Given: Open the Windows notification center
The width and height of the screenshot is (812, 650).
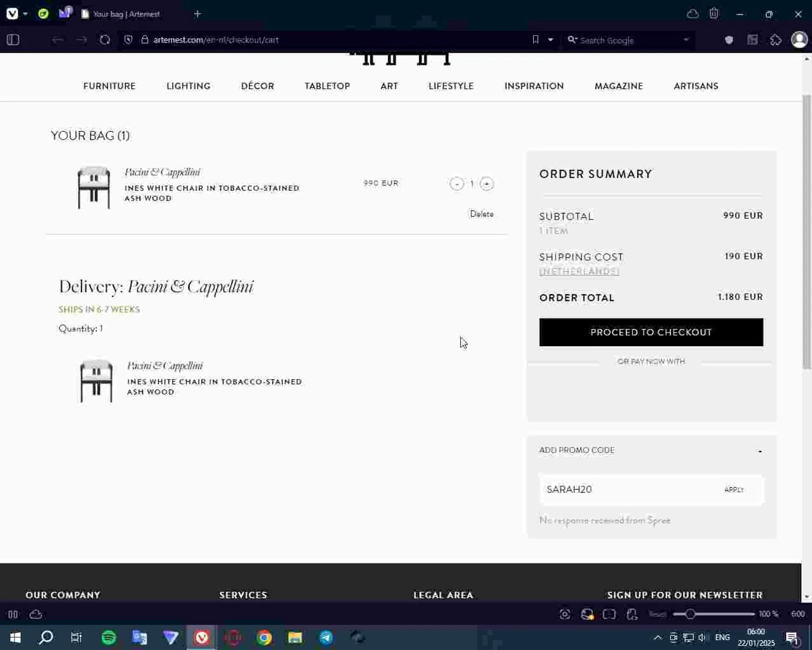Looking at the screenshot, I should (x=793, y=638).
